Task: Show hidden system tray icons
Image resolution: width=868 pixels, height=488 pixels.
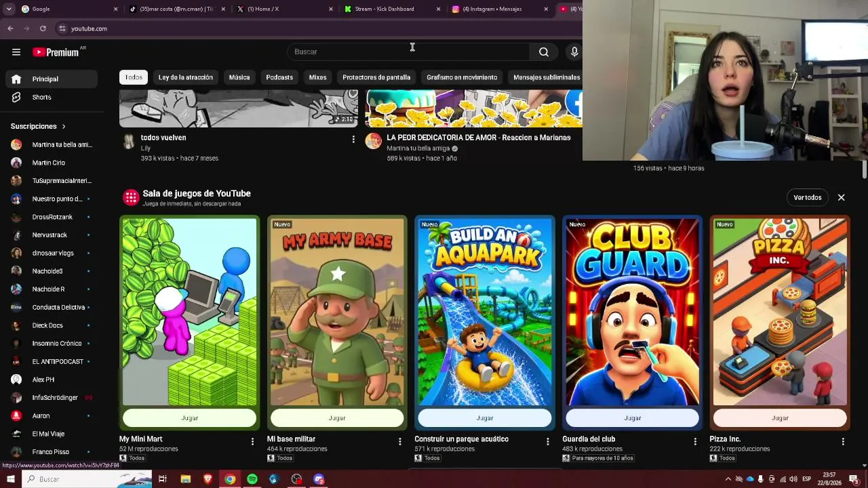Action: (728, 479)
